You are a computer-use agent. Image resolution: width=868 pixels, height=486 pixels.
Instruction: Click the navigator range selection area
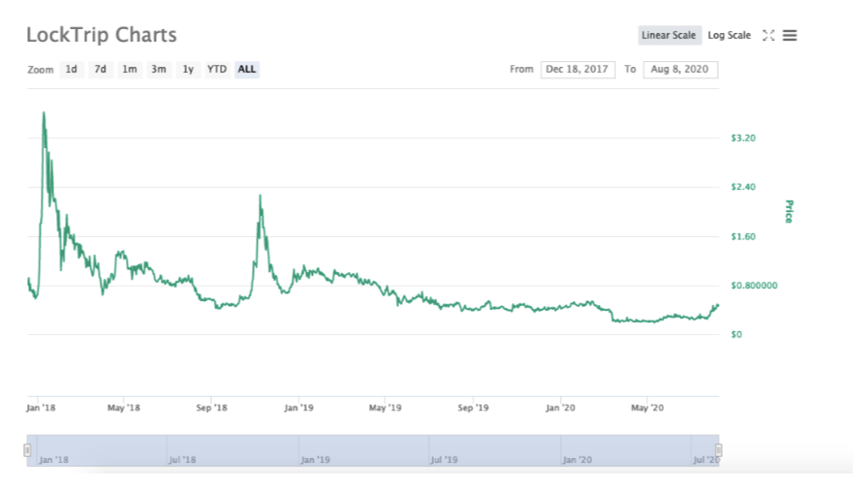click(373, 450)
